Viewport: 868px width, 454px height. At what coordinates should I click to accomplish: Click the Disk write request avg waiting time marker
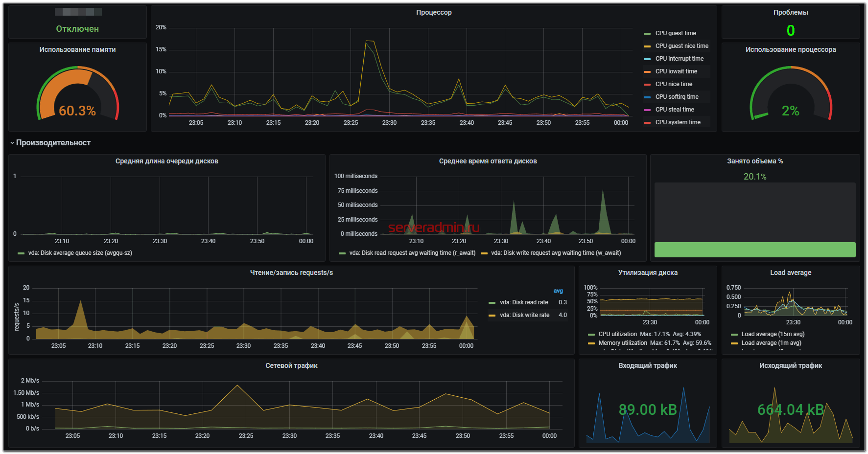click(x=484, y=253)
